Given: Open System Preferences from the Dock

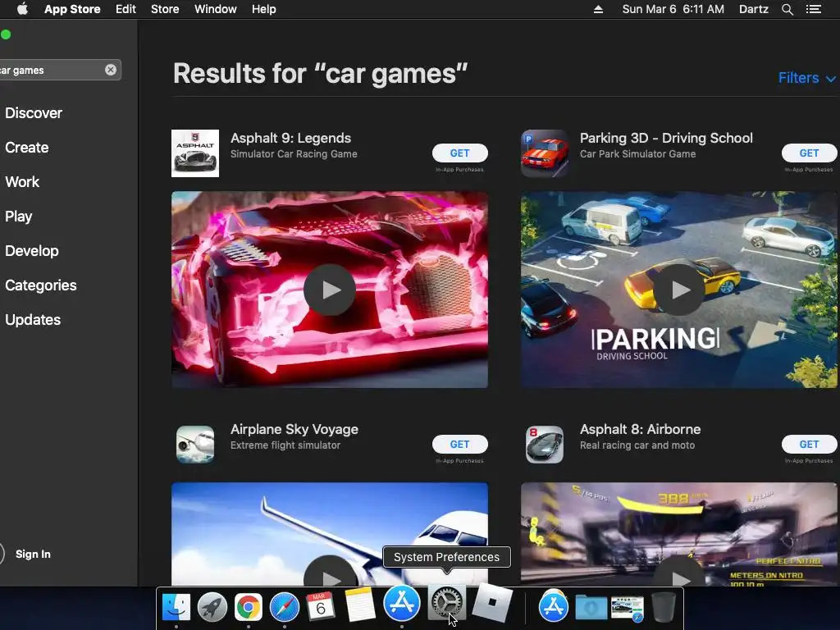Looking at the screenshot, I should click(446, 603).
